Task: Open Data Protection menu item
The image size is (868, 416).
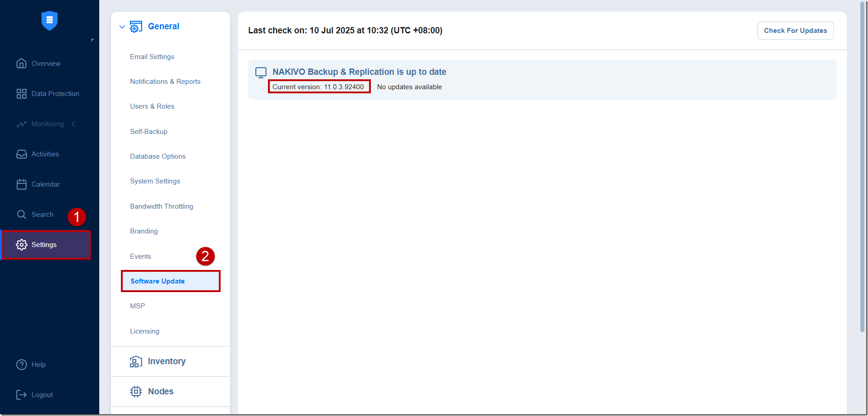Action: [55, 94]
